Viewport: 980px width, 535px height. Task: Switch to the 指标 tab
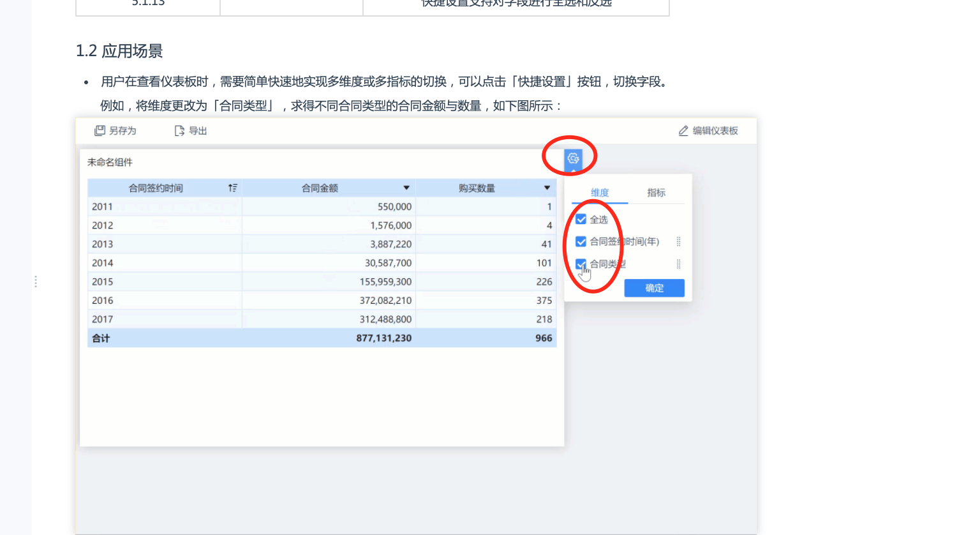pos(656,192)
